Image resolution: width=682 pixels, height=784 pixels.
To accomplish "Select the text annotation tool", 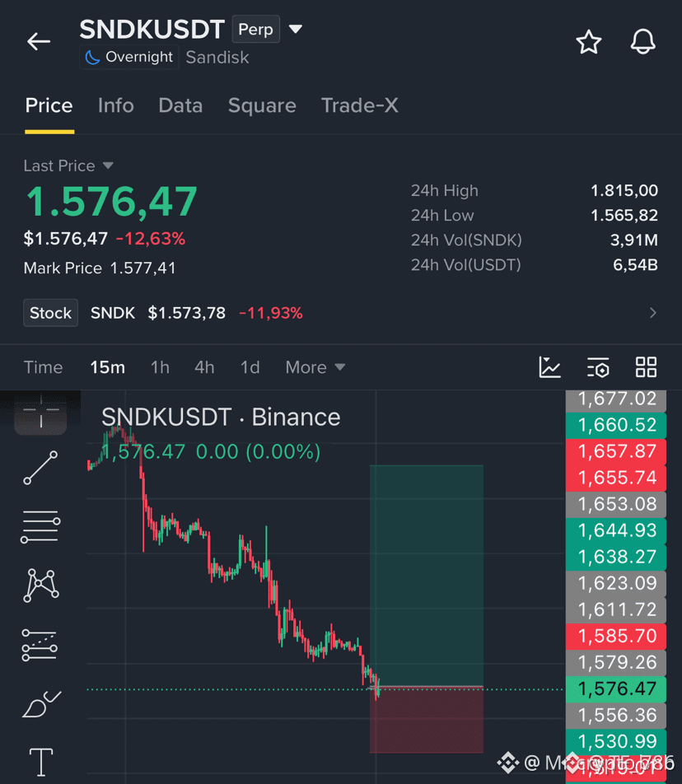I will tap(41, 762).
